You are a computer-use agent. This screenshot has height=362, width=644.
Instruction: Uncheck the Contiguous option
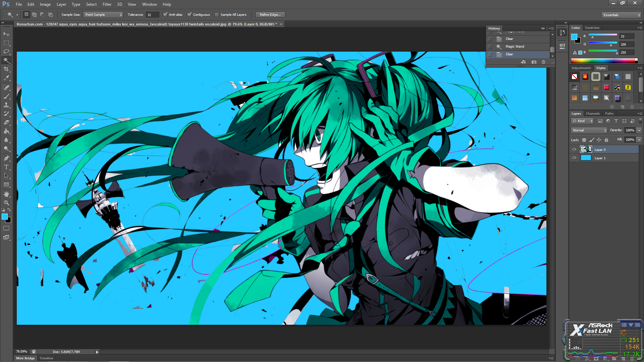coord(190,15)
